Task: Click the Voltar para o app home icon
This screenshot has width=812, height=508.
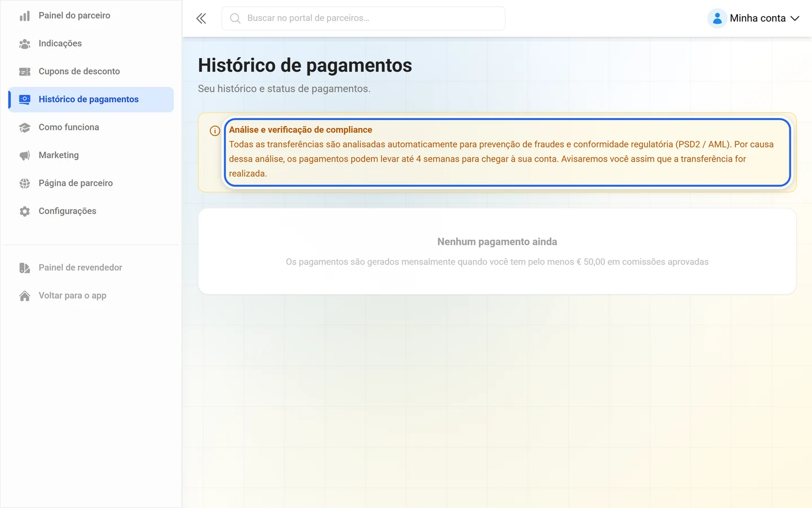Action: 25,296
